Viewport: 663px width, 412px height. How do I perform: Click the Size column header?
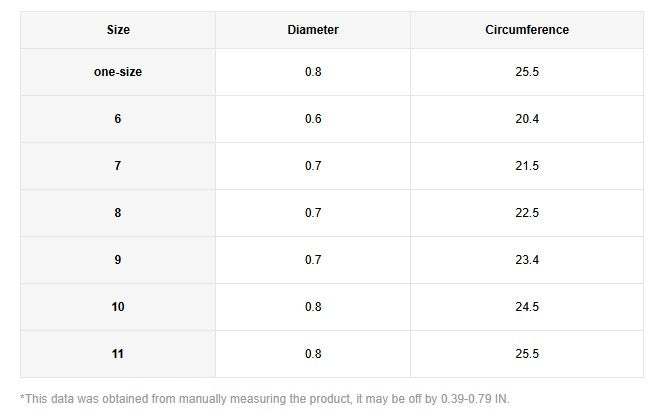tap(118, 30)
